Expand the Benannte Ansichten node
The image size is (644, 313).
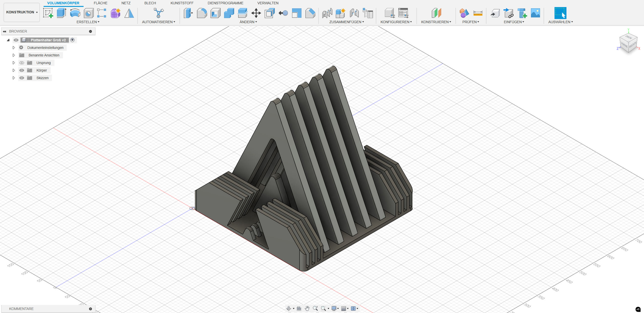(x=14, y=55)
